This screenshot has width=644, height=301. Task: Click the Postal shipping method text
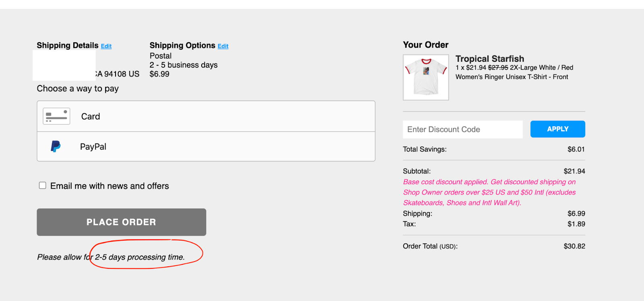tap(161, 56)
